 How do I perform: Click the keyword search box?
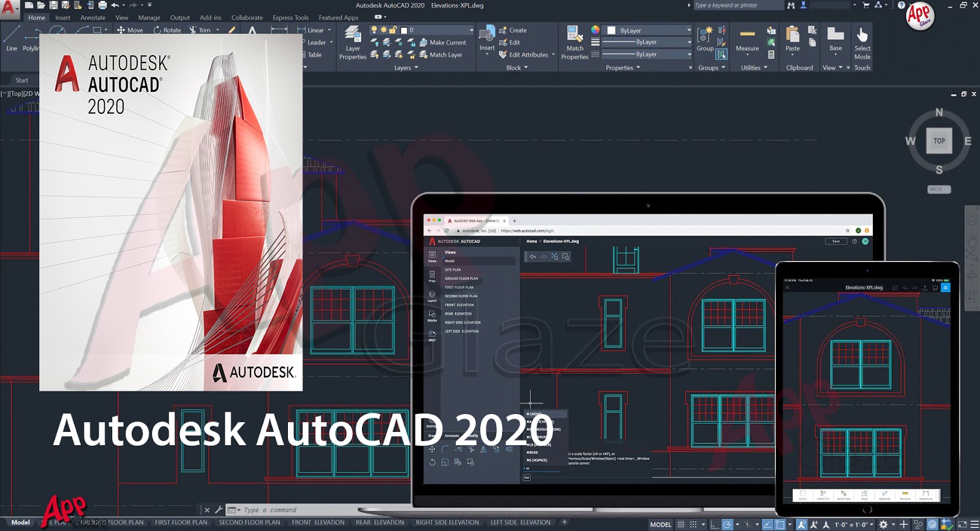tap(737, 5)
